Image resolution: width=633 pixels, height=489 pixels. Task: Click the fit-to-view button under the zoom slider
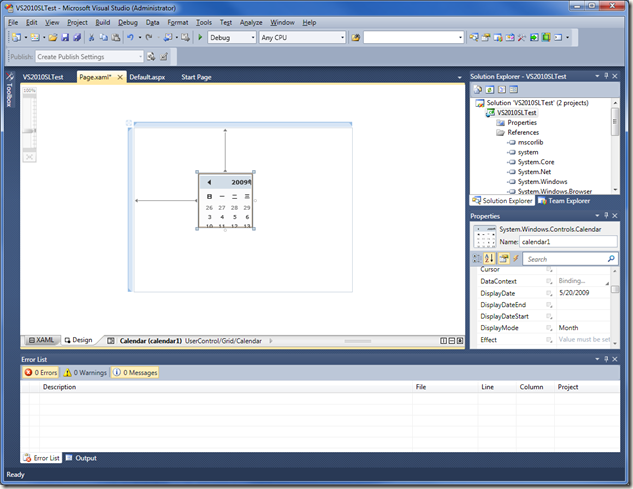tap(29, 157)
